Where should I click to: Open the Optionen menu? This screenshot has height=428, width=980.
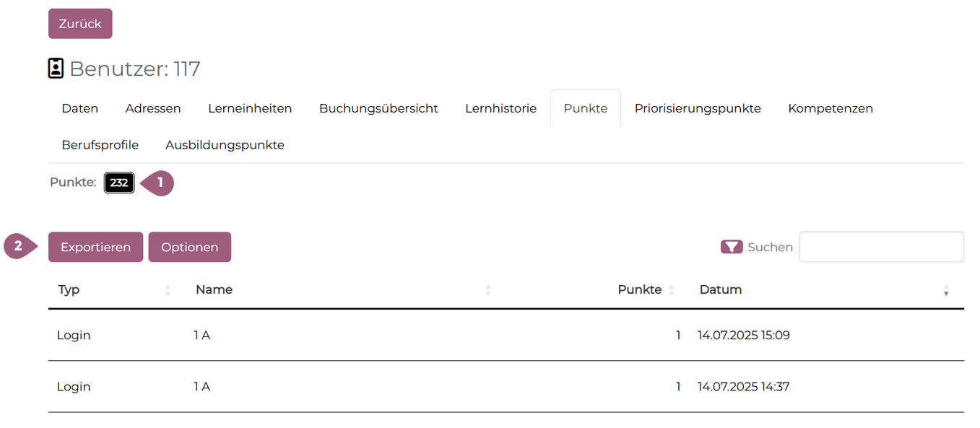click(189, 247)
